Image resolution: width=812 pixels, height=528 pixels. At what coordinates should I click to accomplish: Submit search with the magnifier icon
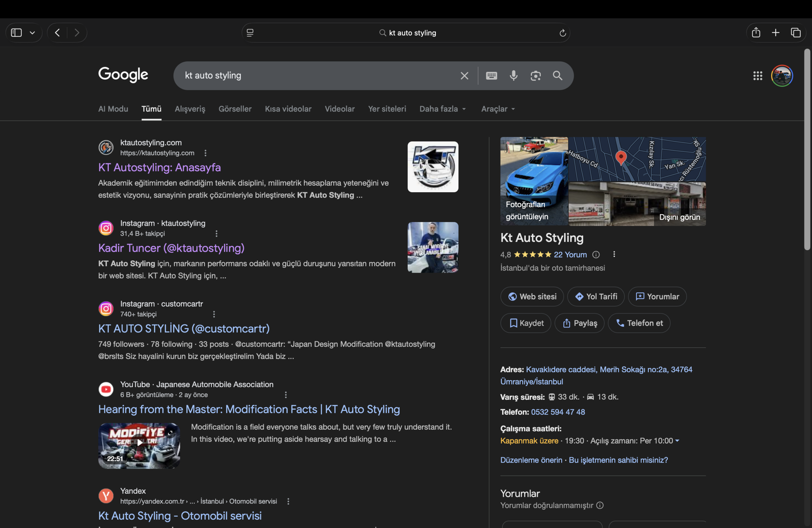(x=557, y=76)
